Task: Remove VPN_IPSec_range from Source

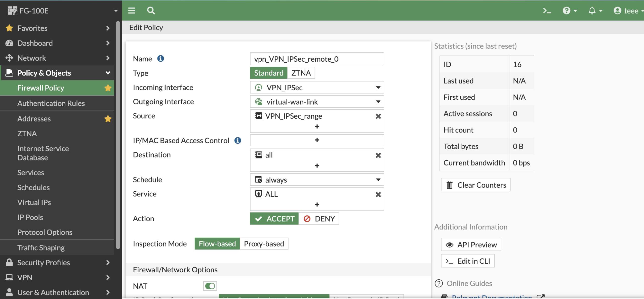Action: click(x=378, y=116)
